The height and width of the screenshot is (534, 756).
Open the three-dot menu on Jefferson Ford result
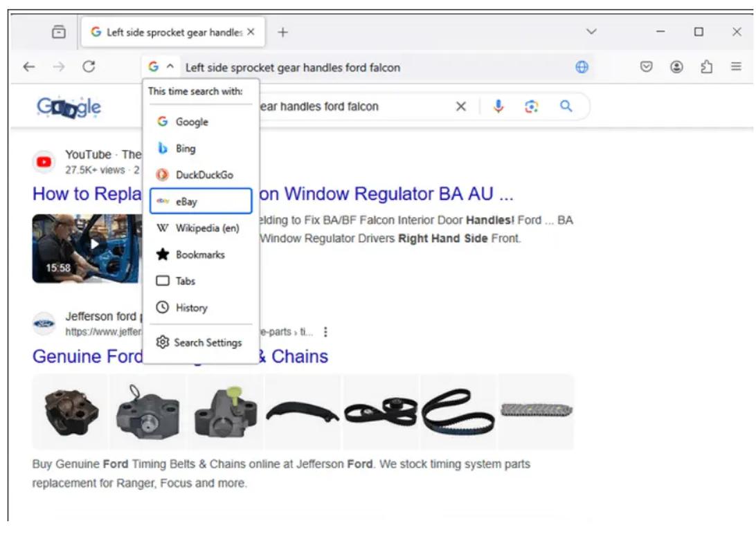pos(325,332)
